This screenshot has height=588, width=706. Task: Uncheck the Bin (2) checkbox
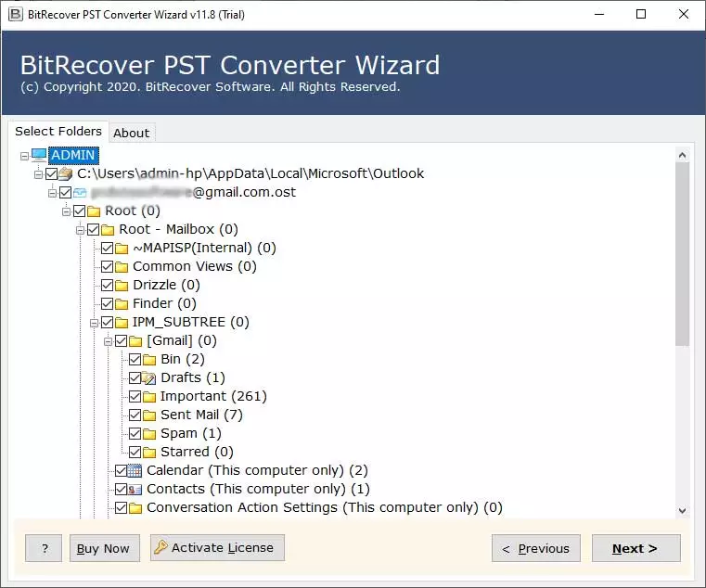135,359
